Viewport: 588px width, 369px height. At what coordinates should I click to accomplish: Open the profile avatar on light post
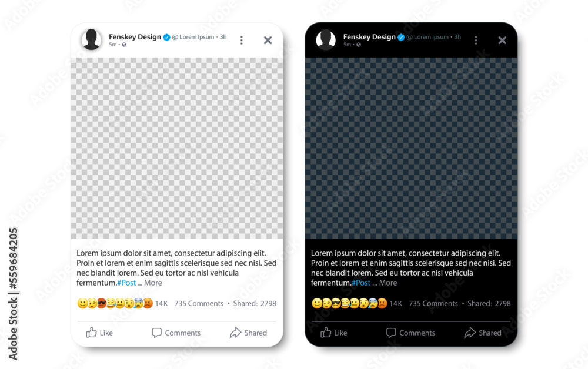click(92, 40)
